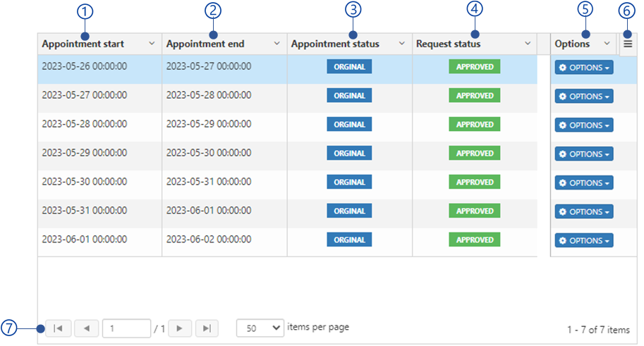
Task: Open Appointment end column dropdown chevron
Action: coord(277,44)
